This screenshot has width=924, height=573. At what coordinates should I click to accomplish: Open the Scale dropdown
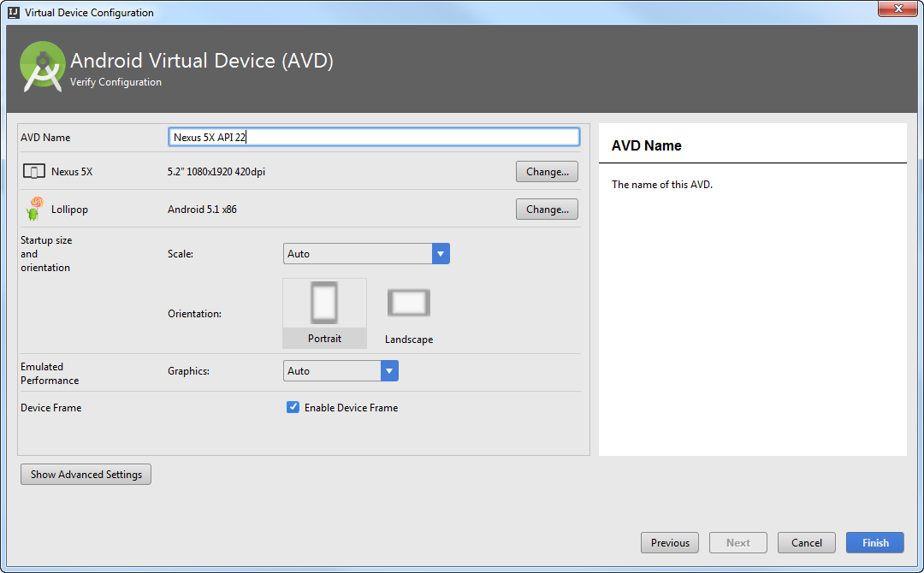pyautogui.click(x=358, y=254)
